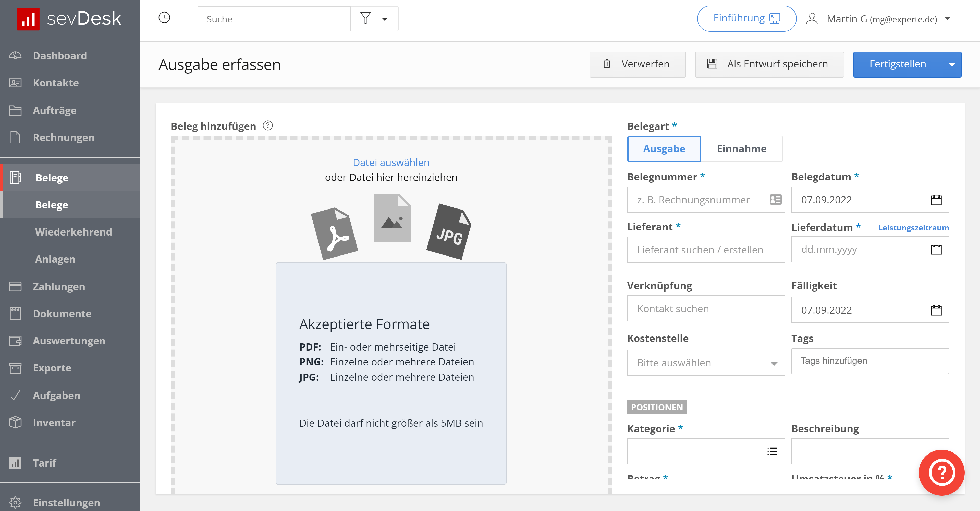Viewport: 980px width, 511px height.
Task: Click the Als Entwurf speichern button
Action: tap(769, 64)
